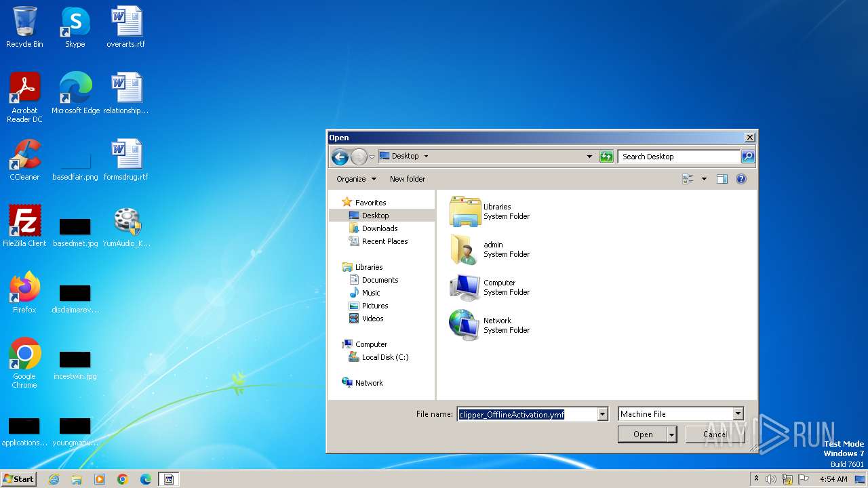The image size is (868, 488).
Task: Select the admin system folder item
Action: (x=490, y=249)
